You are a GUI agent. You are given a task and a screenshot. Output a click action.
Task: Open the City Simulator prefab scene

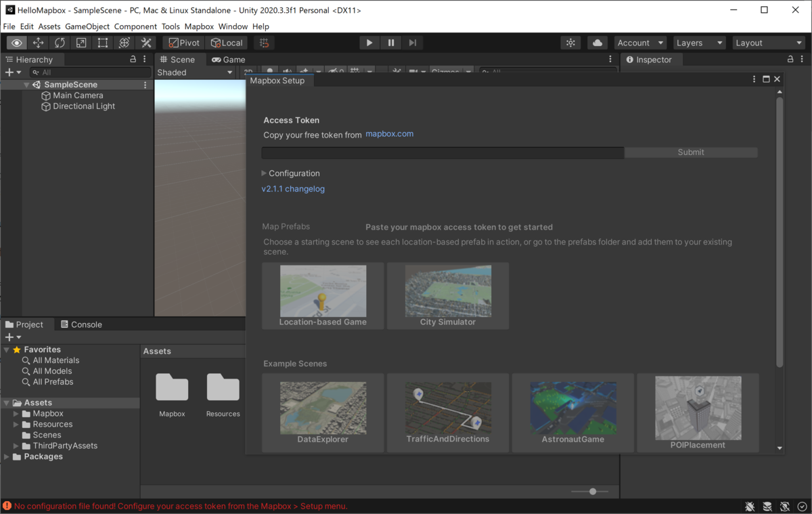pyautogui.click(x=448, y=296)
